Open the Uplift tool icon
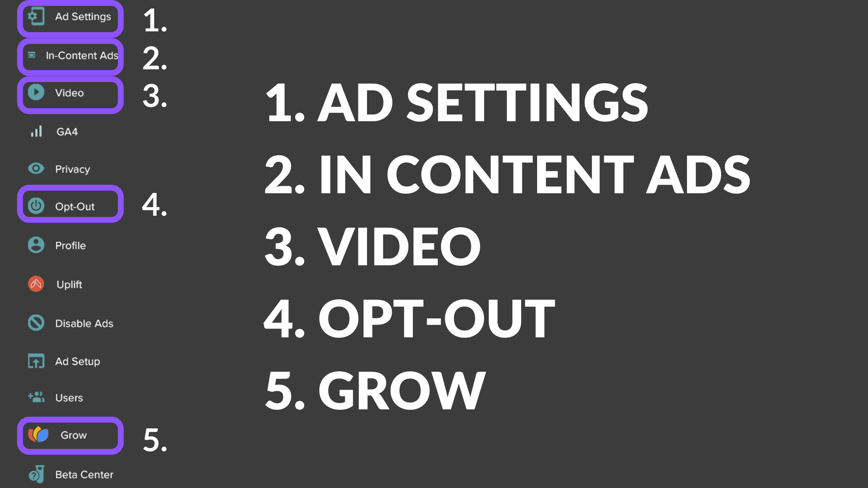This screenshot has width=868, height=488. tap(35, 284)
